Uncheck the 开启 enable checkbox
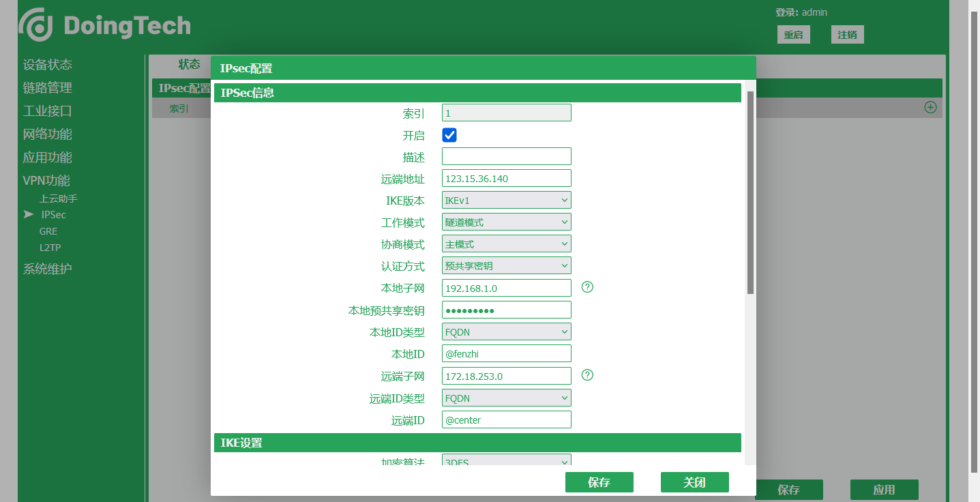980x502 pixels. pos(449,135)
